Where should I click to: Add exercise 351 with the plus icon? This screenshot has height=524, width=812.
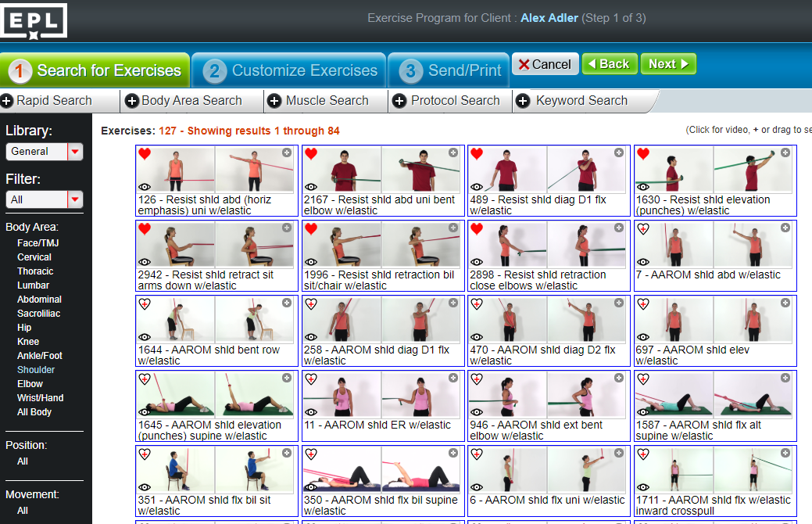(x=287, y=453)
